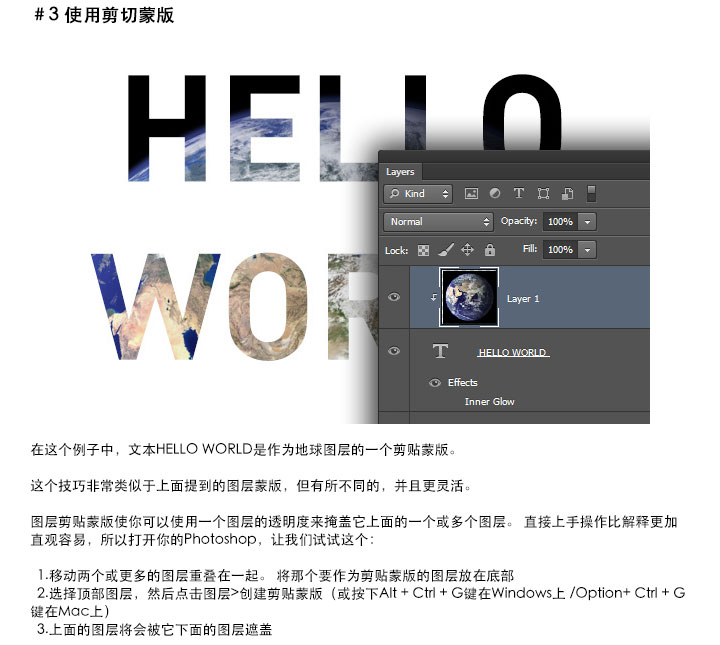Hide Layer 1 using its eye icon
This screenshot has width=720, height=645.
coord(394,298)
